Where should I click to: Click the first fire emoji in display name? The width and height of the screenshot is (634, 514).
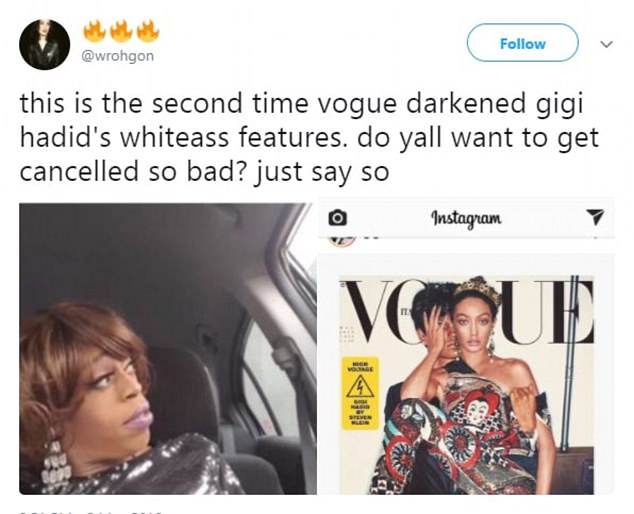click(x=94, y=32)
